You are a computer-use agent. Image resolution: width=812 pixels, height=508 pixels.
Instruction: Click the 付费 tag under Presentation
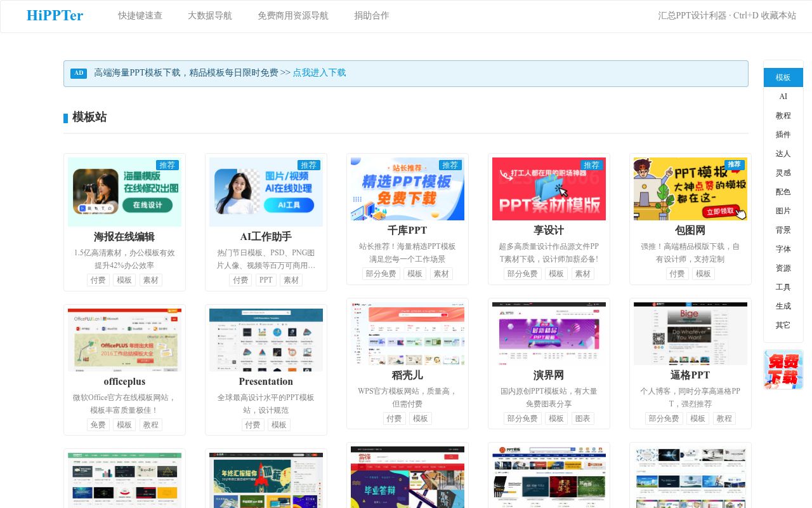[x=253, y=425]
